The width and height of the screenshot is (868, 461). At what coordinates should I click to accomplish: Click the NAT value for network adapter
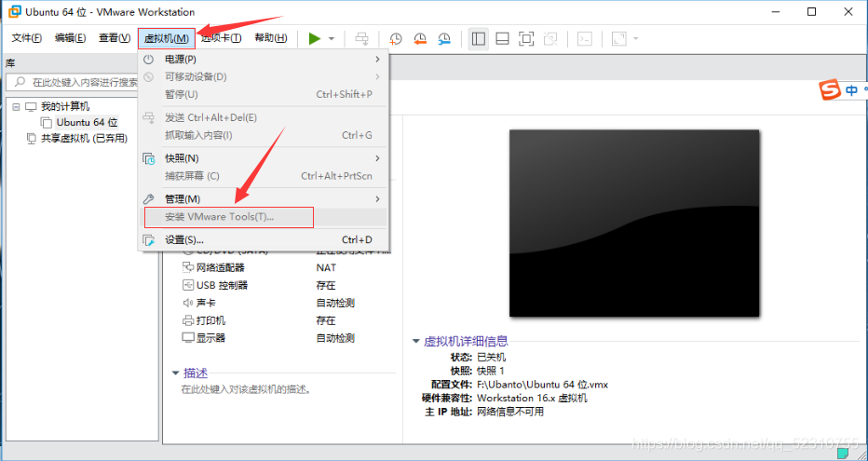pos(326,268)
